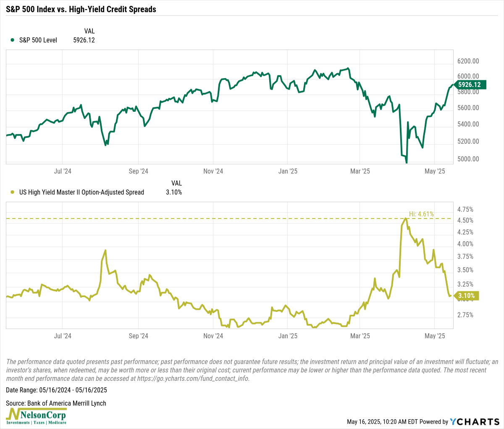Click the Nov '24 label under the top chart
The width and height of the screenshot is (504, 429).
click(x=213, y=171)
